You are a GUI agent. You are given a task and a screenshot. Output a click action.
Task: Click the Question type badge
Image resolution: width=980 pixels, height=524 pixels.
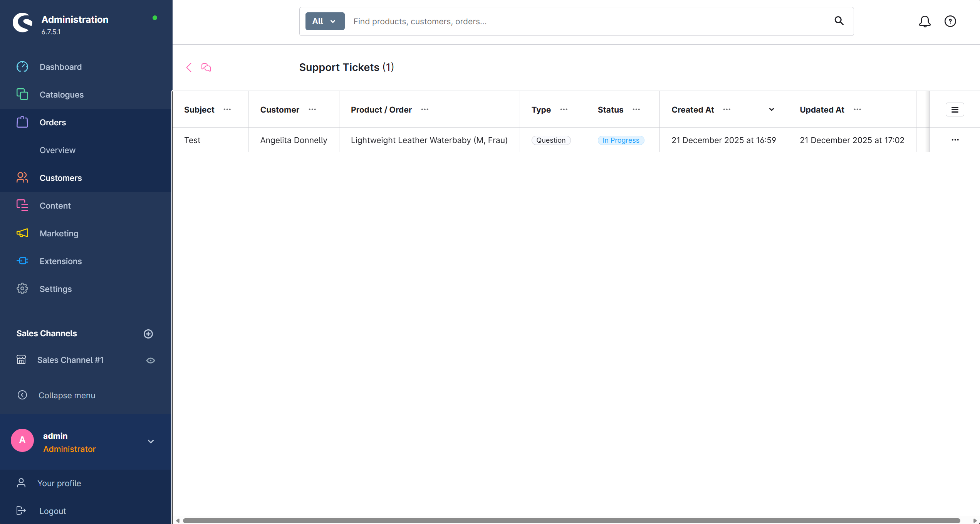tap(551, 140)
